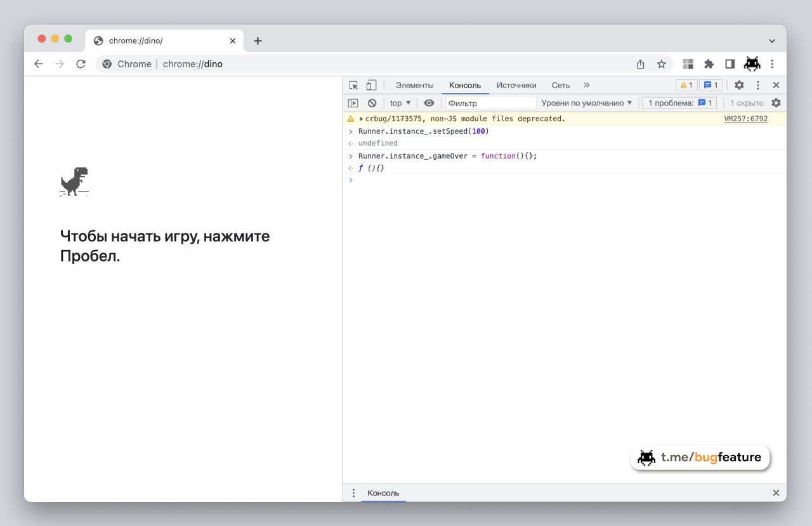Click the 1 скрыто label
This screenshot has height=526, width=812.
pos(747,103)
